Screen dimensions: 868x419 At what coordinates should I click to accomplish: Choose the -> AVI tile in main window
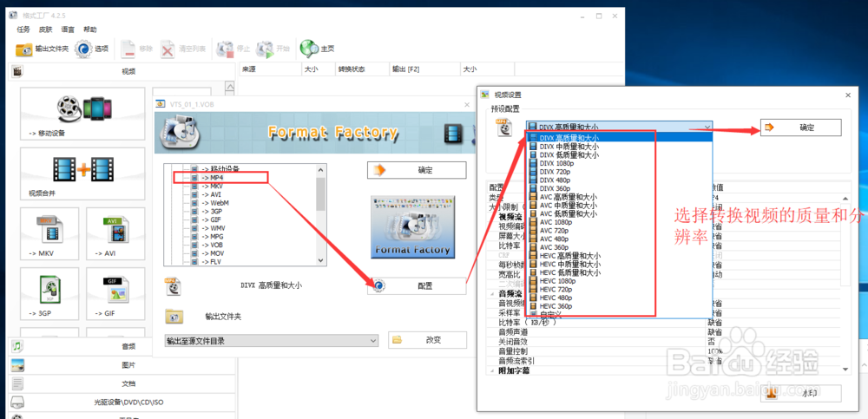pyautogui.click(x=115, y=233)
